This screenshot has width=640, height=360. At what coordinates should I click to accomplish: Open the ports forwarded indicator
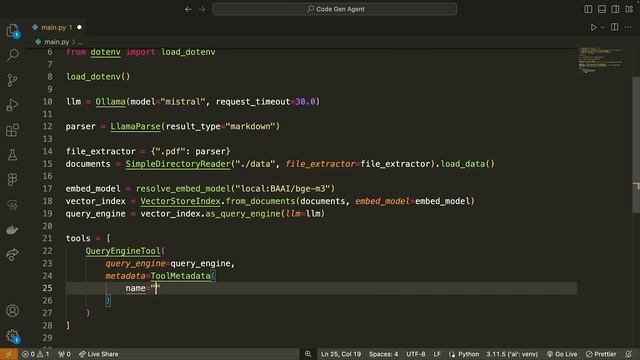click(64, 354)
